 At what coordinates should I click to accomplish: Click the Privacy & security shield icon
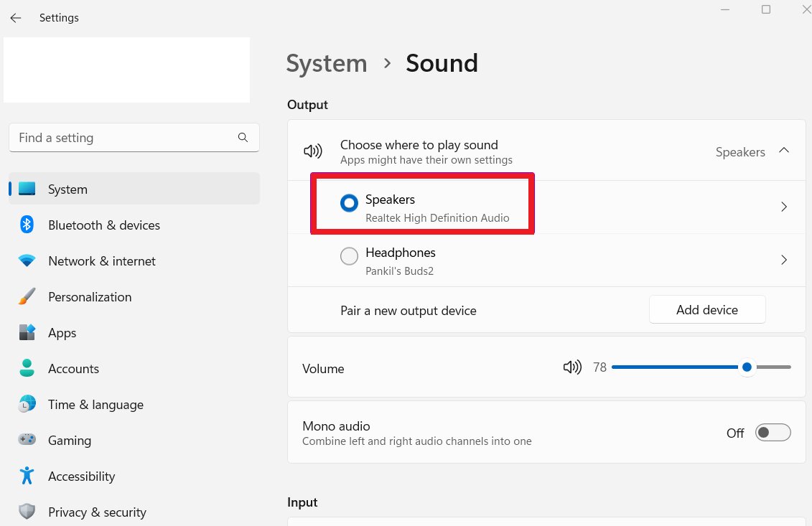pos(27,512)
